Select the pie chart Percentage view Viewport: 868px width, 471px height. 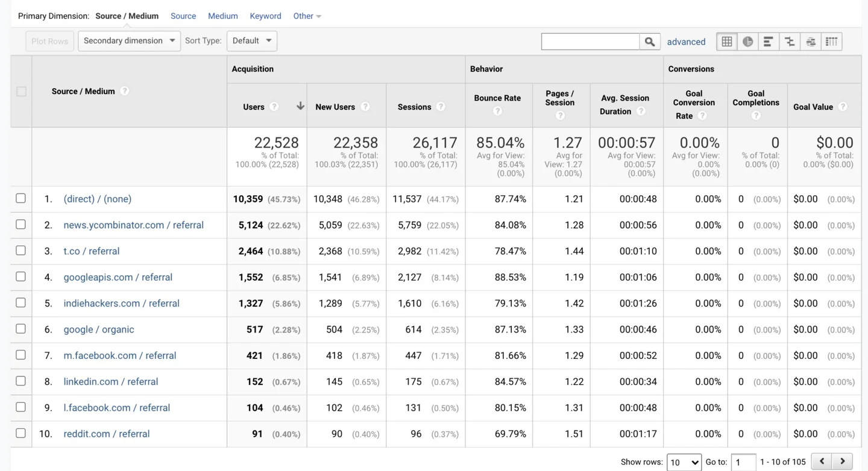pos(747,42)
